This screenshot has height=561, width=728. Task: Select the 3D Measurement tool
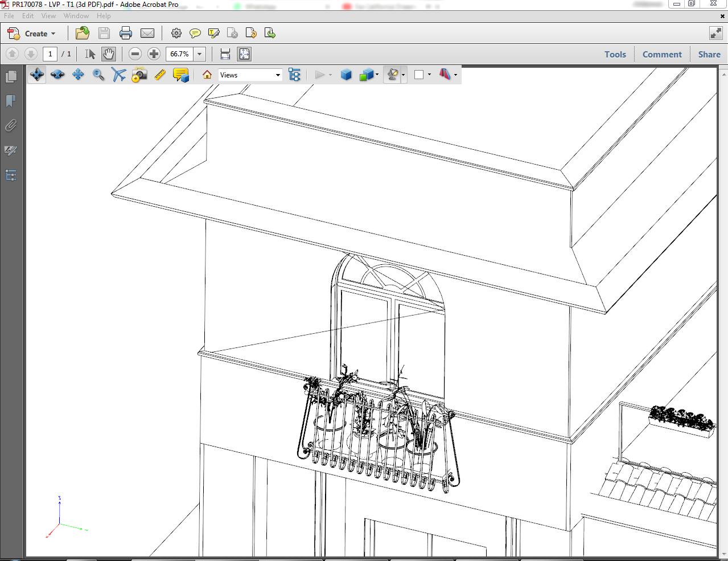pos(159,74)
